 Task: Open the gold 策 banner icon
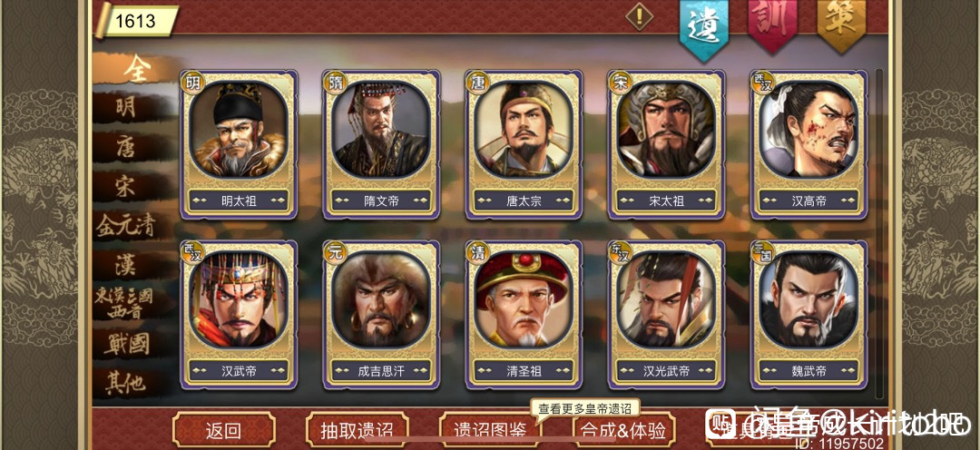(x=841, y=24)
